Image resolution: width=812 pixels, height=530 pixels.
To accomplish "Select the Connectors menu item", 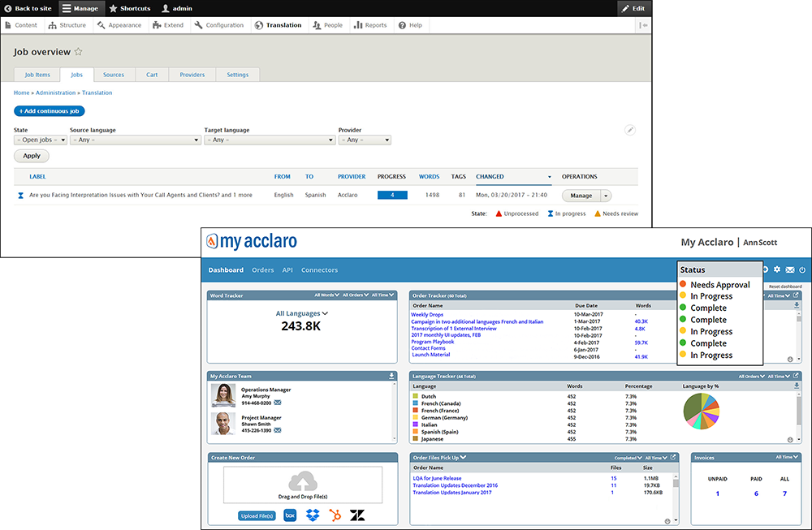I will (320, 269).
